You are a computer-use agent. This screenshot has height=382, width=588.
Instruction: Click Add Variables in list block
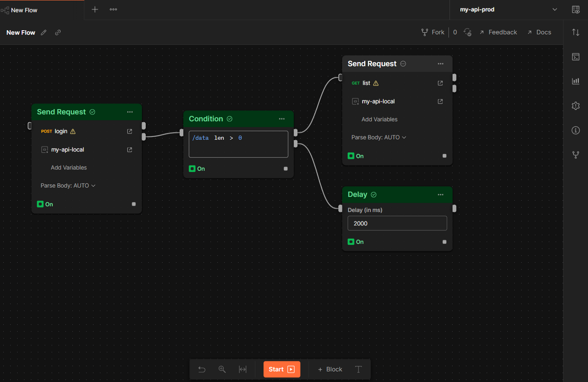(x=380, y=119)
